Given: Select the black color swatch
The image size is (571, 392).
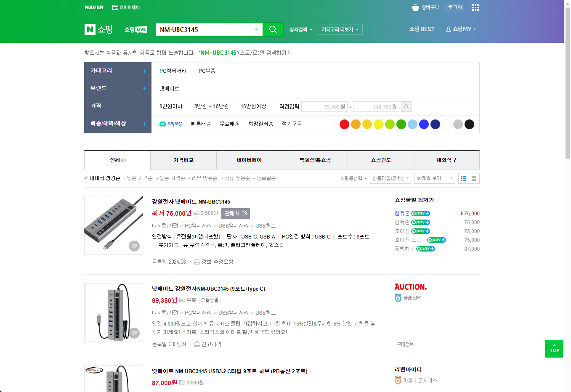Looking at the screenshot, I should point(469,124).
